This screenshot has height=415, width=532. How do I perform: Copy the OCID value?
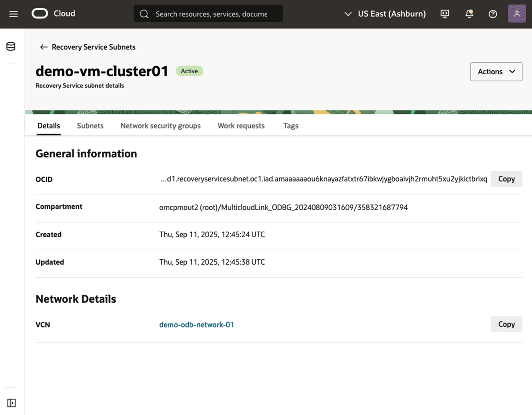(506, 179)
